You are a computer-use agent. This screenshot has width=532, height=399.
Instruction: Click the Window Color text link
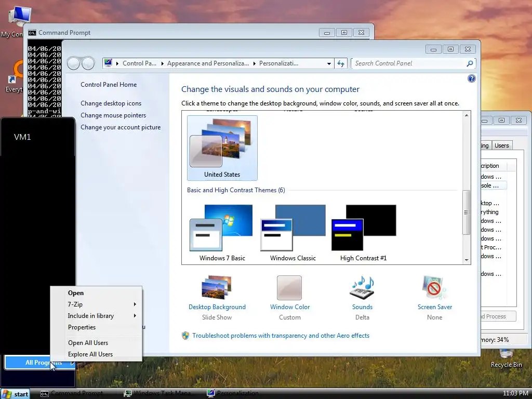(290, 307)
